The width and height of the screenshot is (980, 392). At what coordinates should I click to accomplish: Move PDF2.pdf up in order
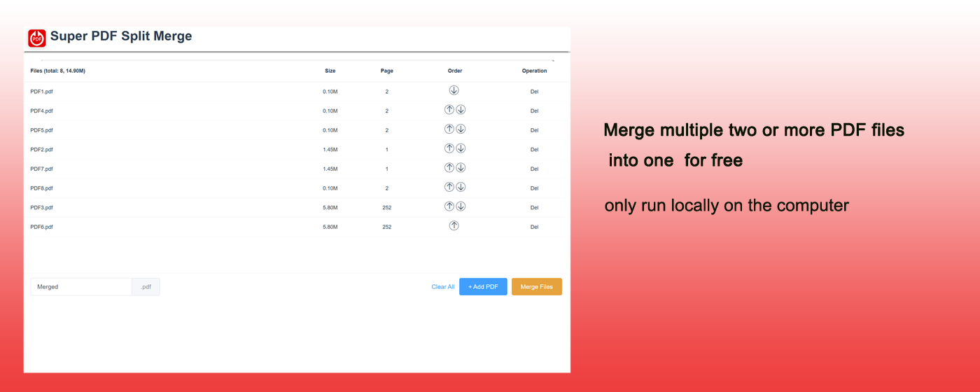tap(449, 148)
